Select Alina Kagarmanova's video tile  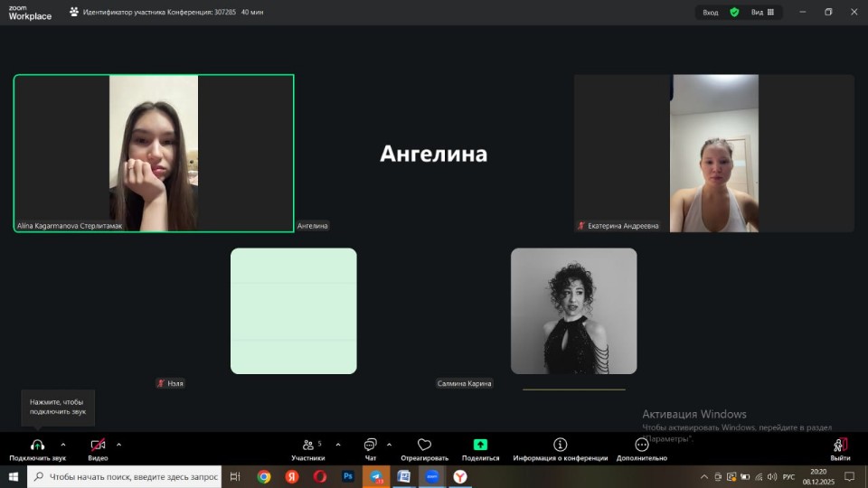(x=154, y=153)
